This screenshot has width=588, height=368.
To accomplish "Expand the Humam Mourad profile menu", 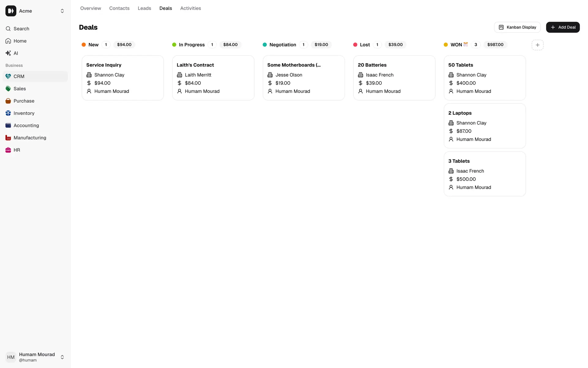I will 62,357.
